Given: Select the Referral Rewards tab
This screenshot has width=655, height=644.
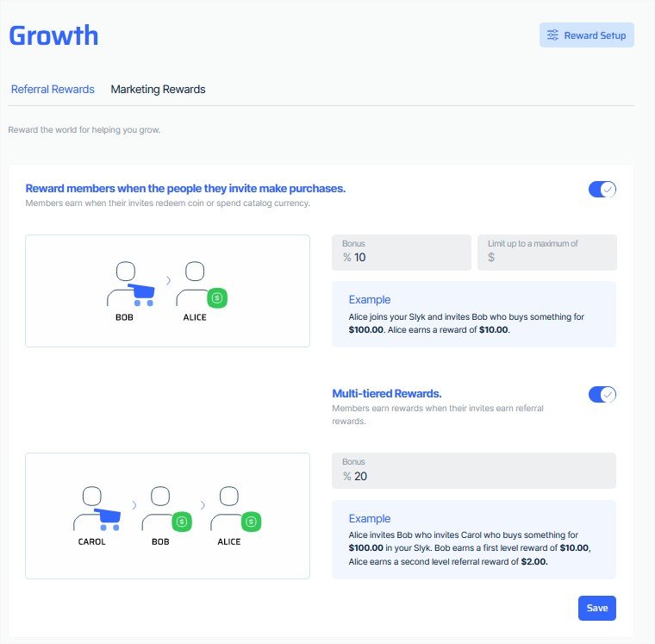Looking at the screenshot, I should point(53,90).
